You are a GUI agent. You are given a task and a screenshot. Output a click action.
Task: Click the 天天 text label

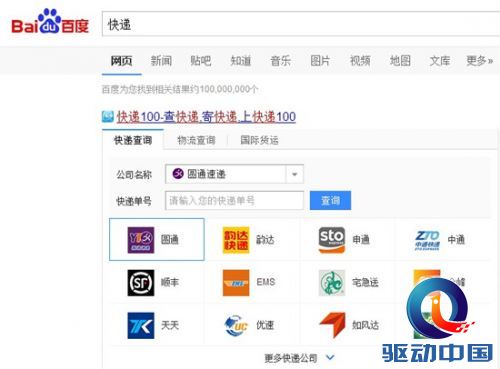tap(170, 325)
